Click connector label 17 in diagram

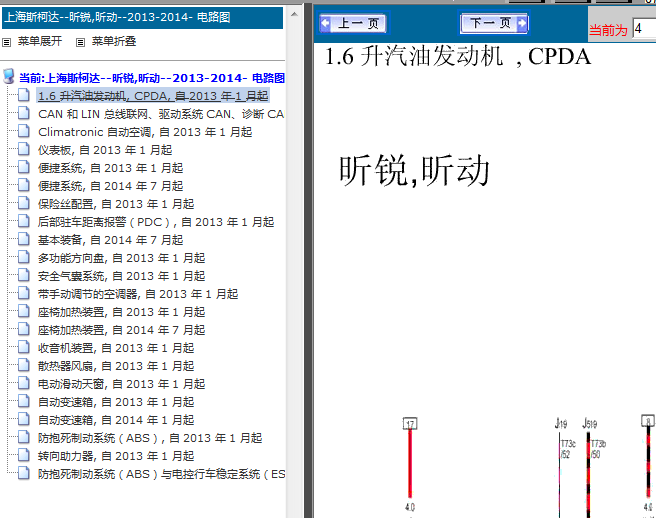click(410, 423)
